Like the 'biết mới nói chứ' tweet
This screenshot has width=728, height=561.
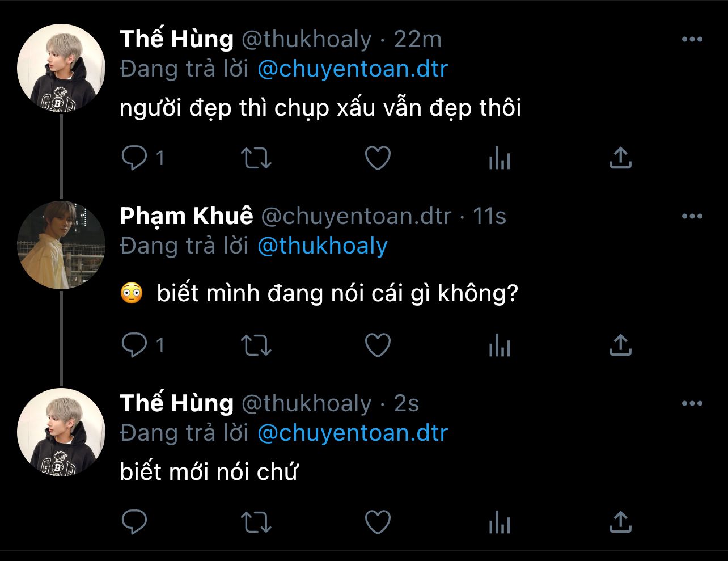[x=377, y=521]
